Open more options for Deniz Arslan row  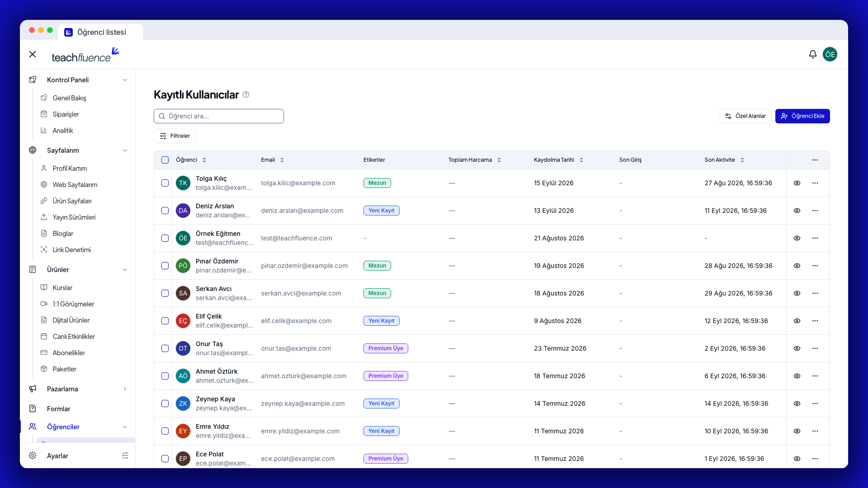click(815, 211)
